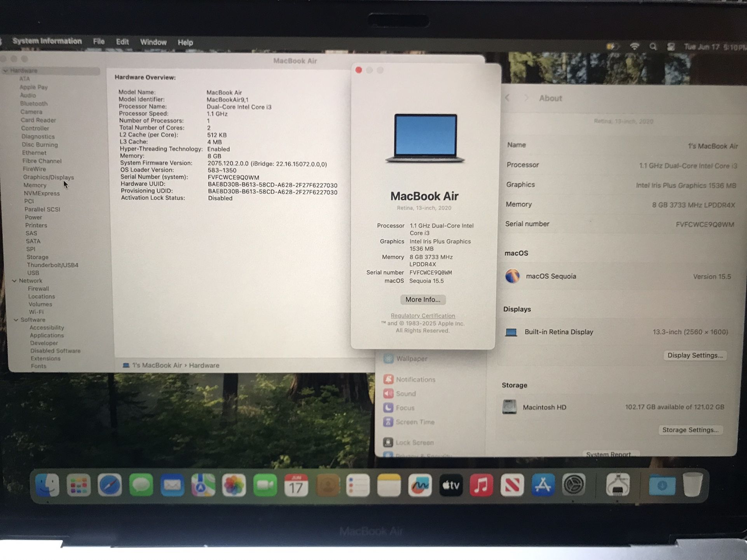Go back in the About settings pane
747x560 pixels.
(507, 98)
